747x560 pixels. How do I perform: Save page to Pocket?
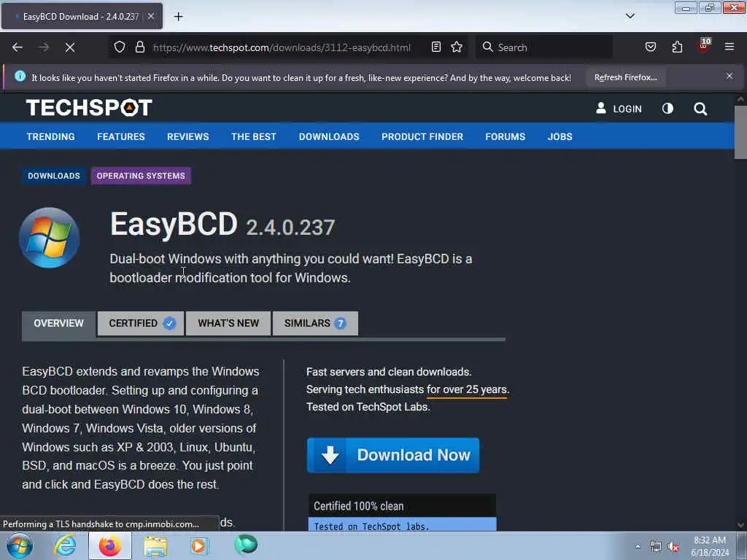click(x=650, y=47)
